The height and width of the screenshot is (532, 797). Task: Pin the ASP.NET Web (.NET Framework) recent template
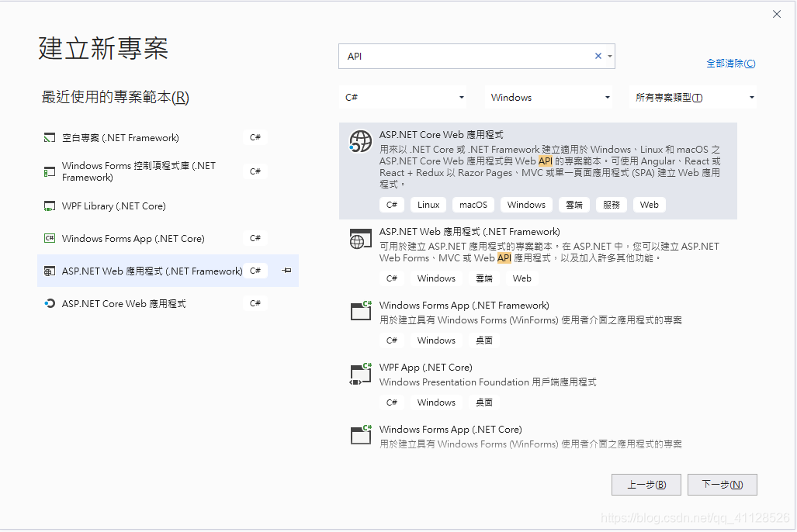(x=286, y=271)
